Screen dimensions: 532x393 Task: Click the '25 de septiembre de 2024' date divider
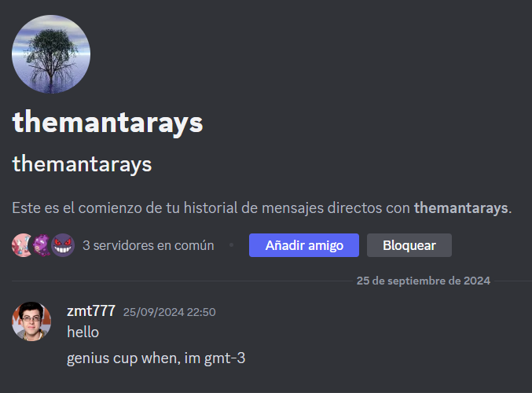point(424,281)
